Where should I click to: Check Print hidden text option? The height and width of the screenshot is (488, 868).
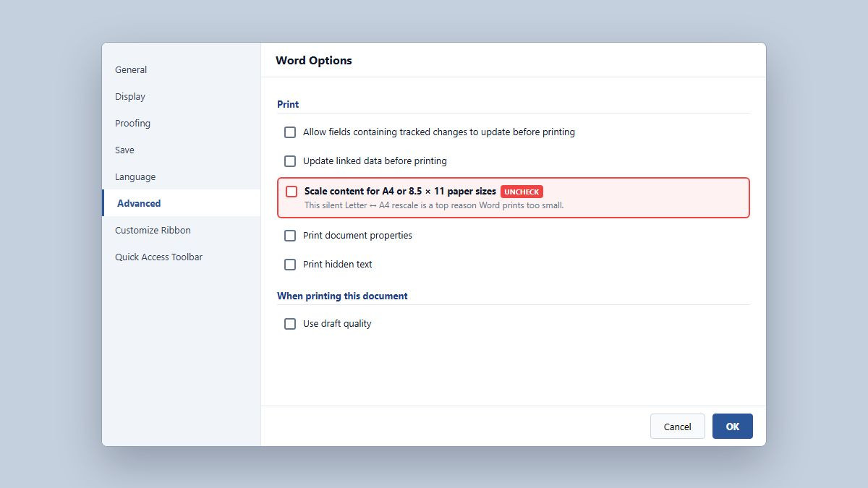(290, 265)
